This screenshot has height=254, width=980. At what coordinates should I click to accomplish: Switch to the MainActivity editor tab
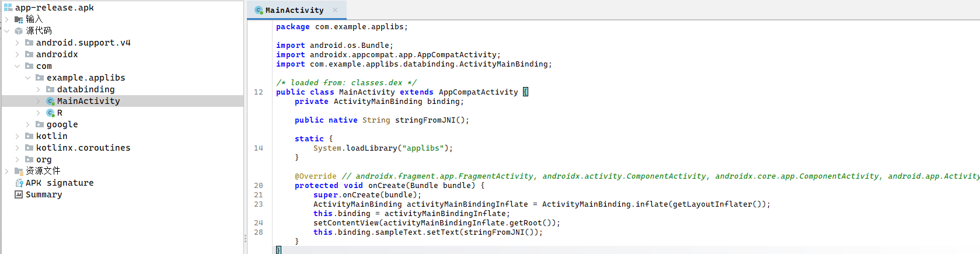294,10
